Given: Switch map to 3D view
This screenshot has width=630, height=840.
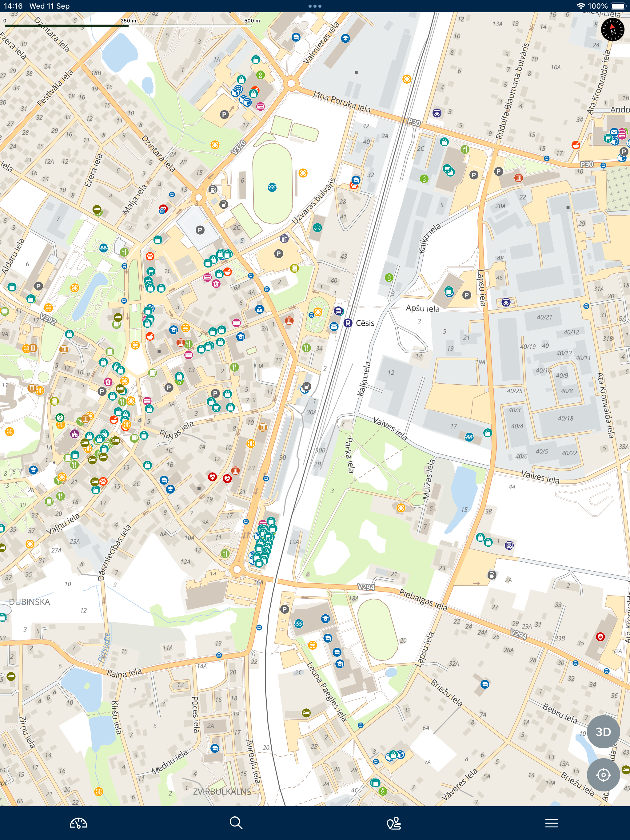Looking at the screenshot, I should [604, 731].
